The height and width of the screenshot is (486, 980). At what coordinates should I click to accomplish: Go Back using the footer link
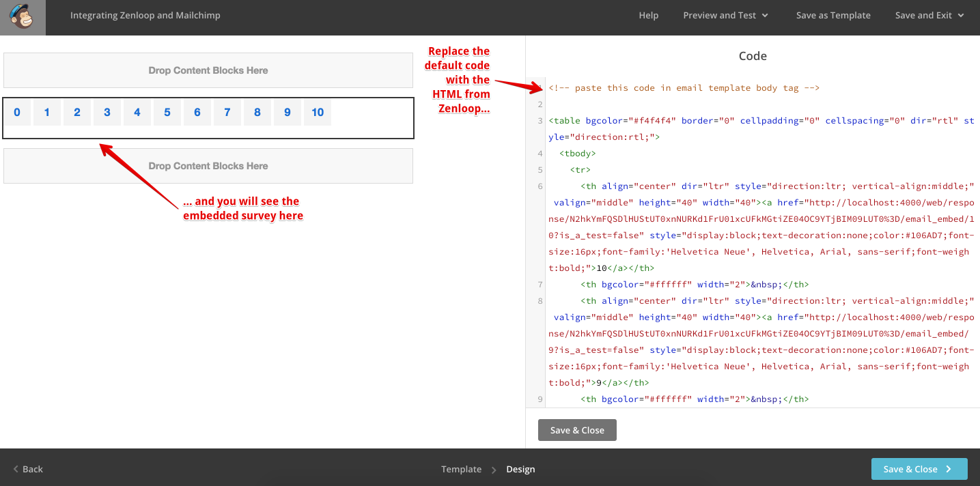tap(28, 469)
